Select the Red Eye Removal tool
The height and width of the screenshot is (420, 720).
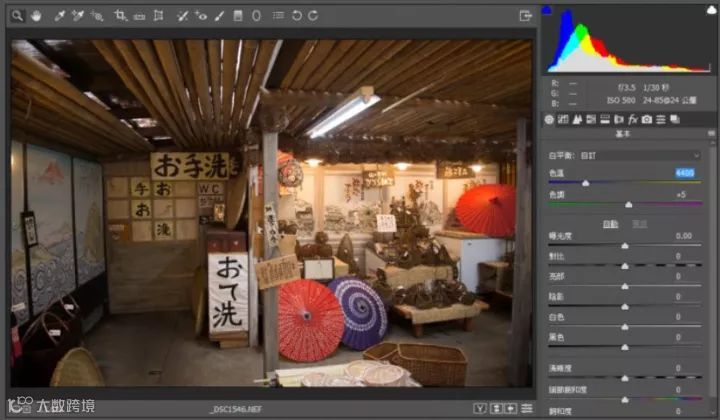201,16
